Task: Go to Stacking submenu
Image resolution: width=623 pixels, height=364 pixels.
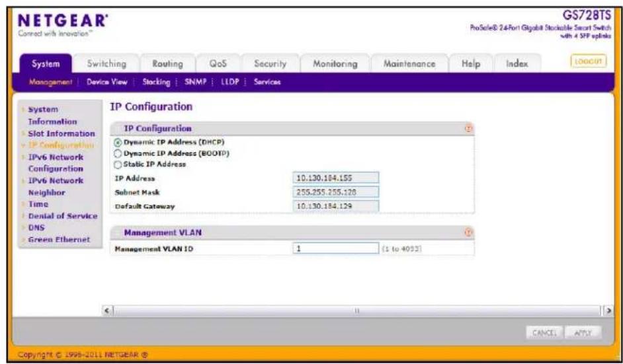Action: tap(156, 82)
